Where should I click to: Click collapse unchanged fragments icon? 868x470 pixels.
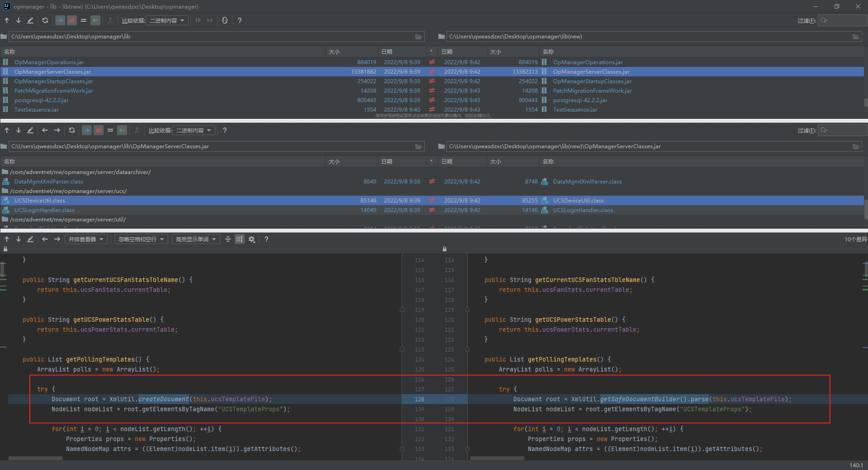[x=228, y=239]
